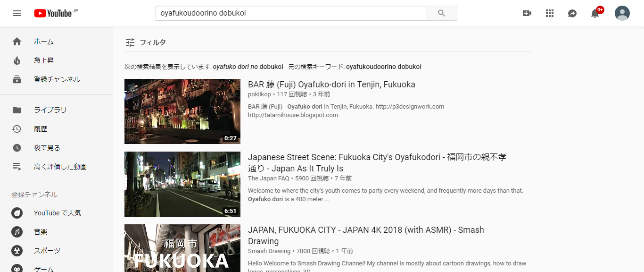Viewport: 644px width, 272px height.
Task: Select 登録チャンネル in the upper sidebar
Action: [x=57, y=79]
